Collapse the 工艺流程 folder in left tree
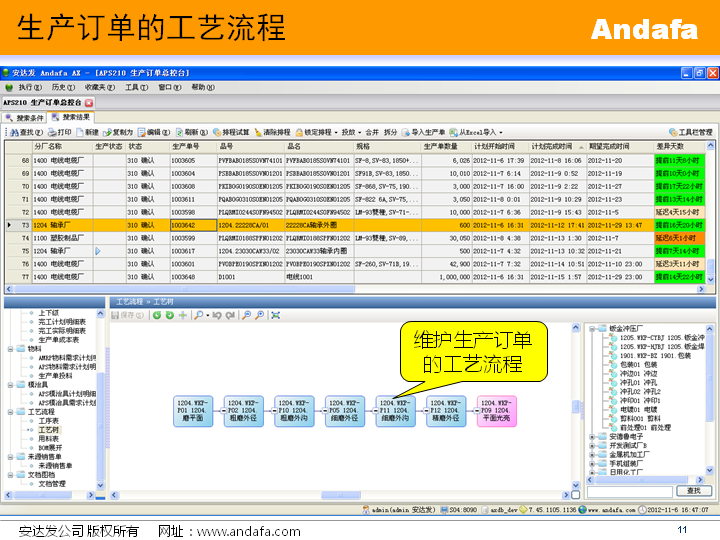Image resolution: width=720 pixels, height=540 pixels. [10, 411]
